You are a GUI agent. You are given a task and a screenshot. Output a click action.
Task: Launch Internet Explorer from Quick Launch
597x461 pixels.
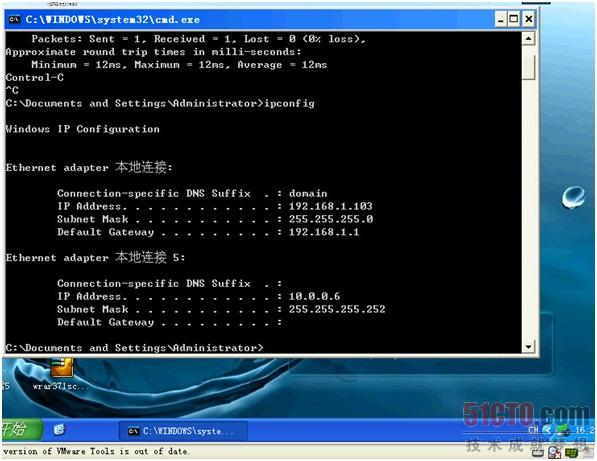click(59, 430)
